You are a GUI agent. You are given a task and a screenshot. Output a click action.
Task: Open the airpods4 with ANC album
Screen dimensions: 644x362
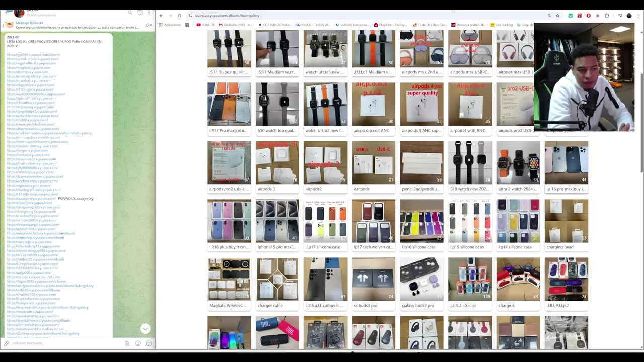(470, 104)
